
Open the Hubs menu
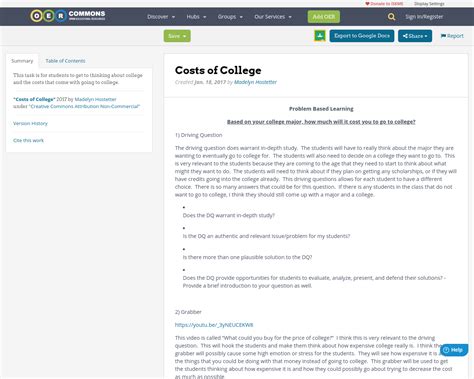pos(196,17)
